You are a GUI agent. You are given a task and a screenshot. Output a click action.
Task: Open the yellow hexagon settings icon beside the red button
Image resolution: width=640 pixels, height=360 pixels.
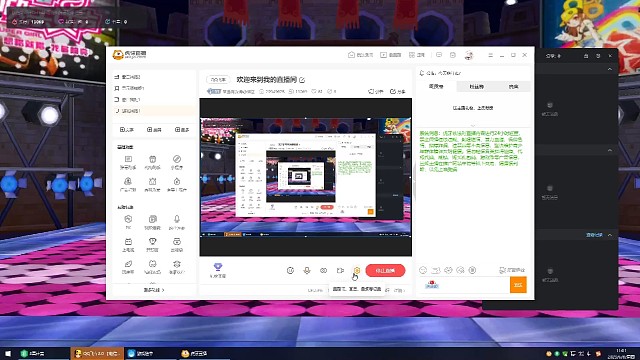click(x=357, y=270)
